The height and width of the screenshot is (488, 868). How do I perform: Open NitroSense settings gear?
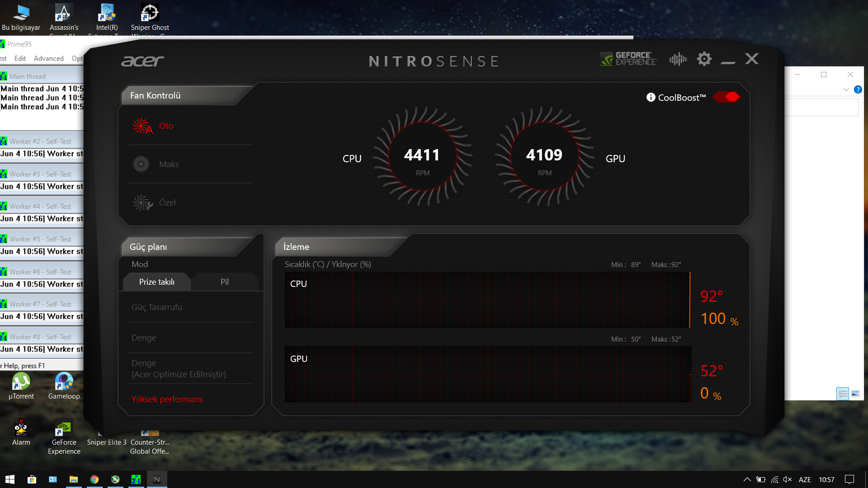(x=704, y=59)
